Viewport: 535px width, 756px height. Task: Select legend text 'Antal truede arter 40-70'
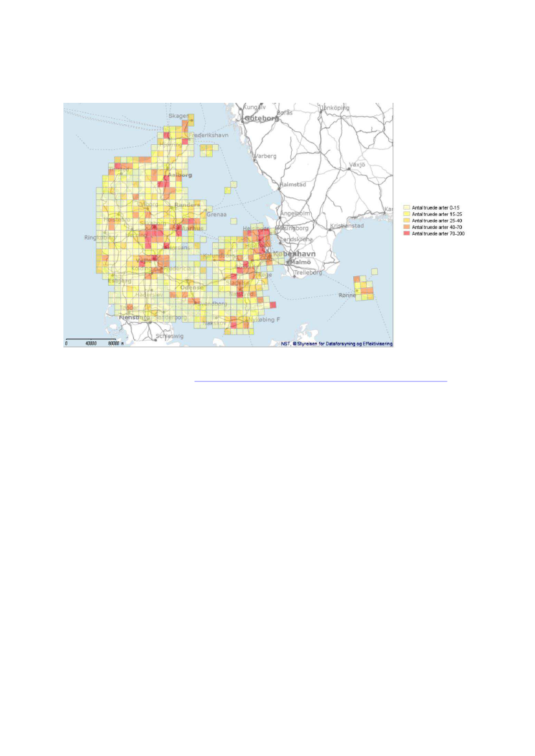tap(437, 227)
